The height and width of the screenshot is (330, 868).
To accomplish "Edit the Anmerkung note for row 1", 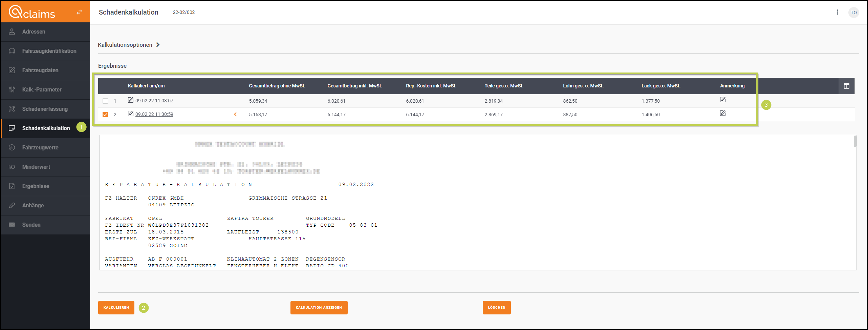I will [722, 100].
